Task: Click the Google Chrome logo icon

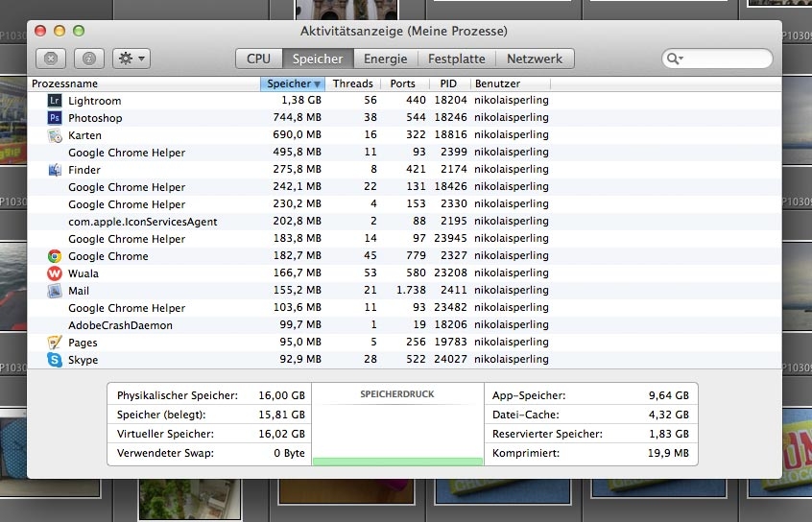Action: tap(55, 256)
